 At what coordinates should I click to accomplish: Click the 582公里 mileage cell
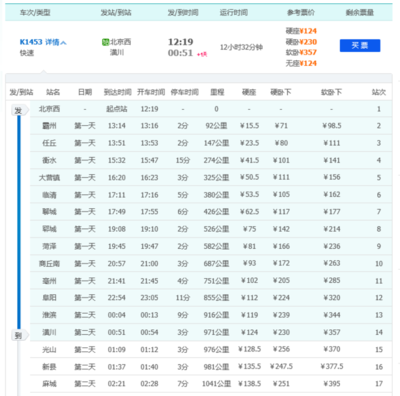coord(216,246)
